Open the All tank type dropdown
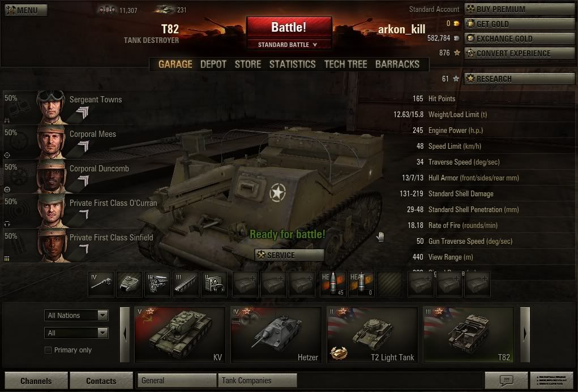This screenshot has height=392, width=578. tap(76, 333)
